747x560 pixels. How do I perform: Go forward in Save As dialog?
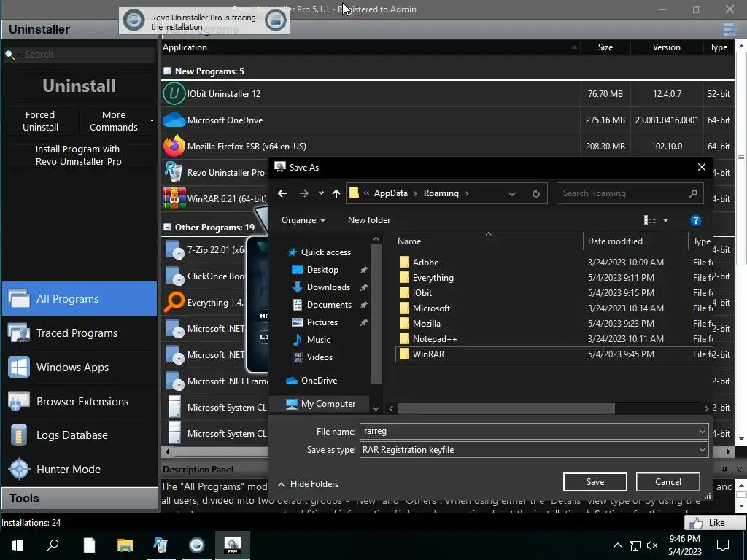[x=304, y=192]
